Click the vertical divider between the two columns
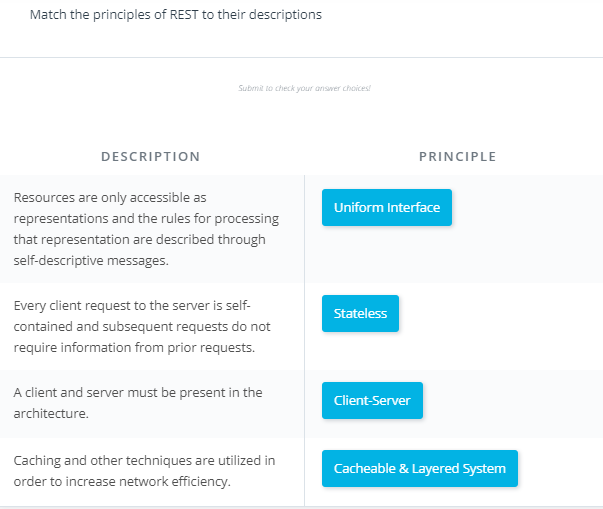The image size is (603, 509). [305, 340]
